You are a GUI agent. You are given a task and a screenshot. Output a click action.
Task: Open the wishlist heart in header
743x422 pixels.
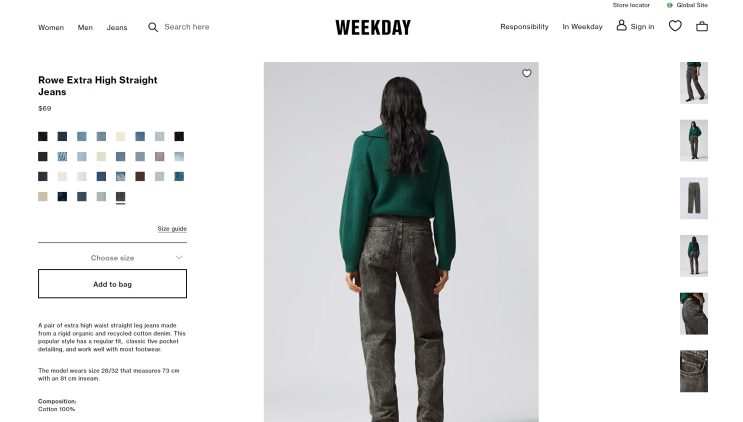[675, 26]
